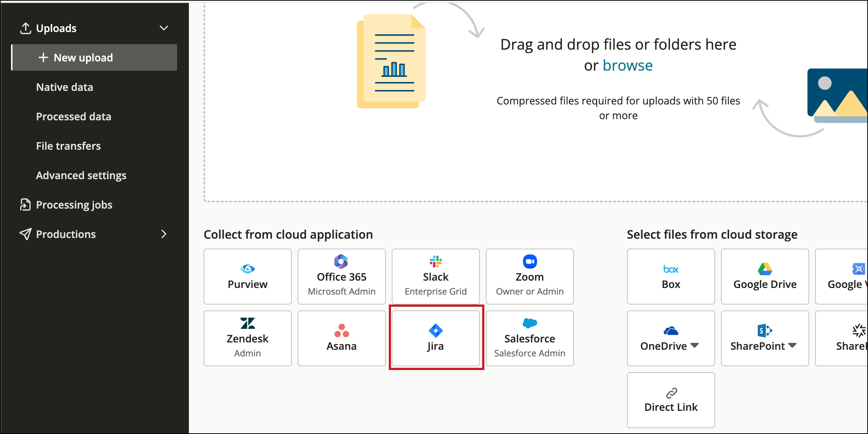Select the Direct Link label
This screenshot has width=868, height=434.
(671, 407)
